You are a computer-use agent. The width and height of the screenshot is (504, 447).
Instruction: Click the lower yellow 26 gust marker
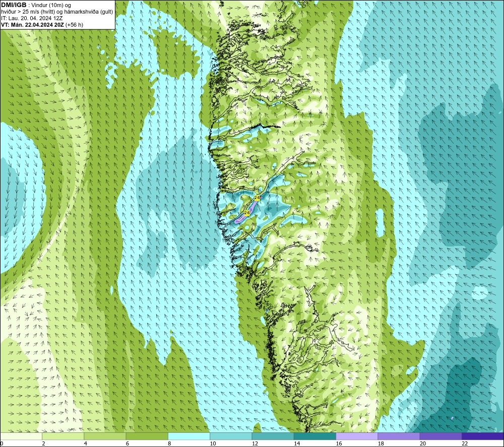click(x=247, y=213)
